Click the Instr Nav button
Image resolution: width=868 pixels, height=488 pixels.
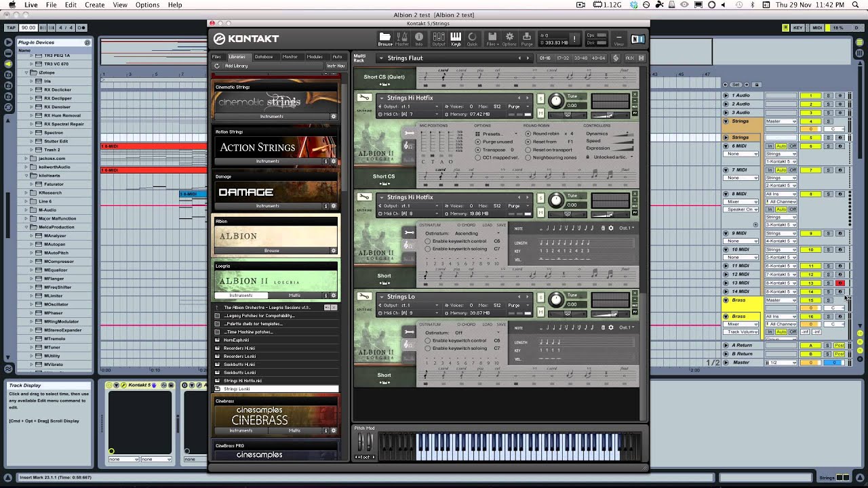click(x=335, y=66)
